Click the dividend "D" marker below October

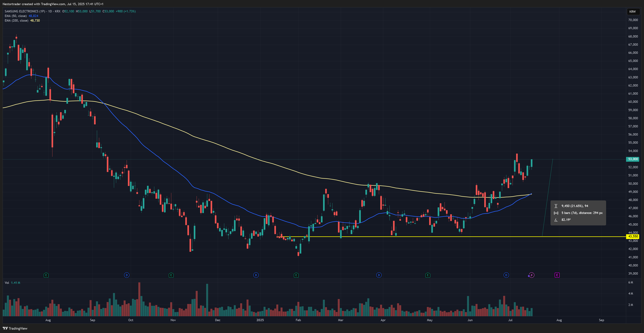point(126,275)
